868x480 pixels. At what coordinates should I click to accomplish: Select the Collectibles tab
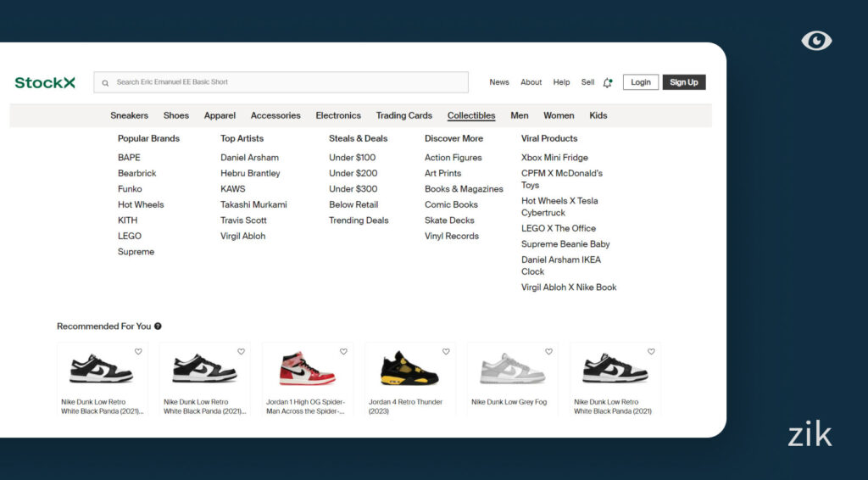(471, 115)
